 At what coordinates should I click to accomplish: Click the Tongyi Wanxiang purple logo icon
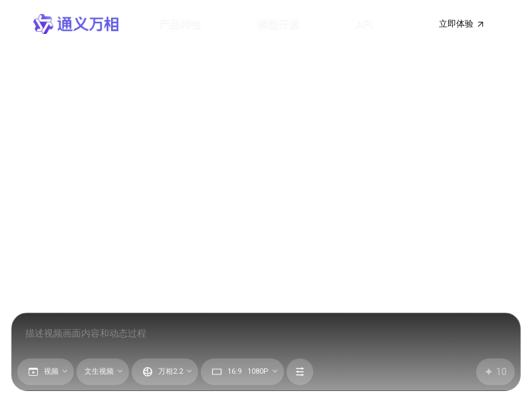[43, 24]
